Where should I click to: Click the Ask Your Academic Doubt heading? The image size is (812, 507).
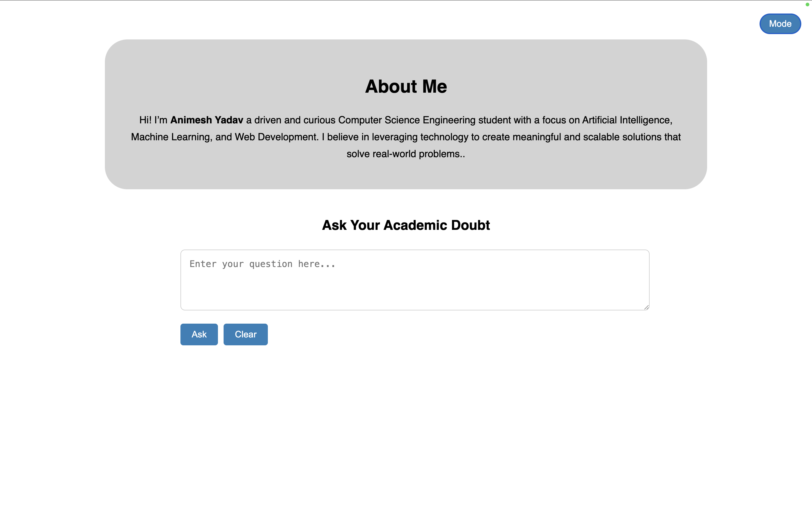coord(406,225)
